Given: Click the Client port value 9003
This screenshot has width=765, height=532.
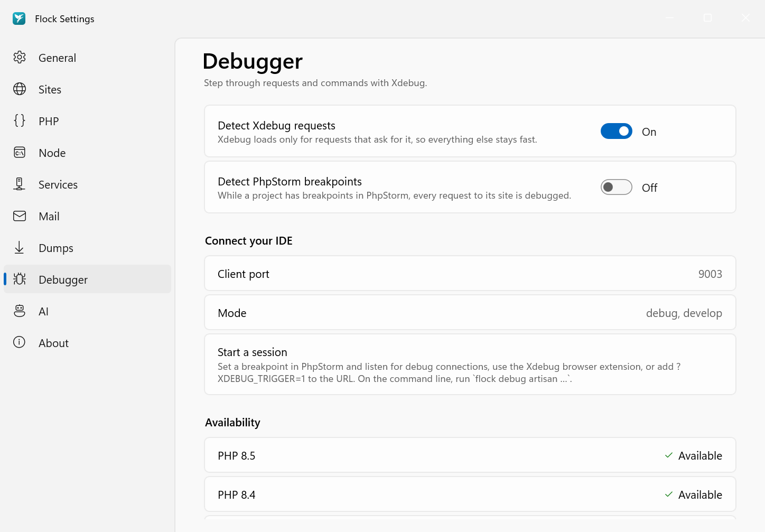Looking at the screenshot, I should tap(710, 274).
